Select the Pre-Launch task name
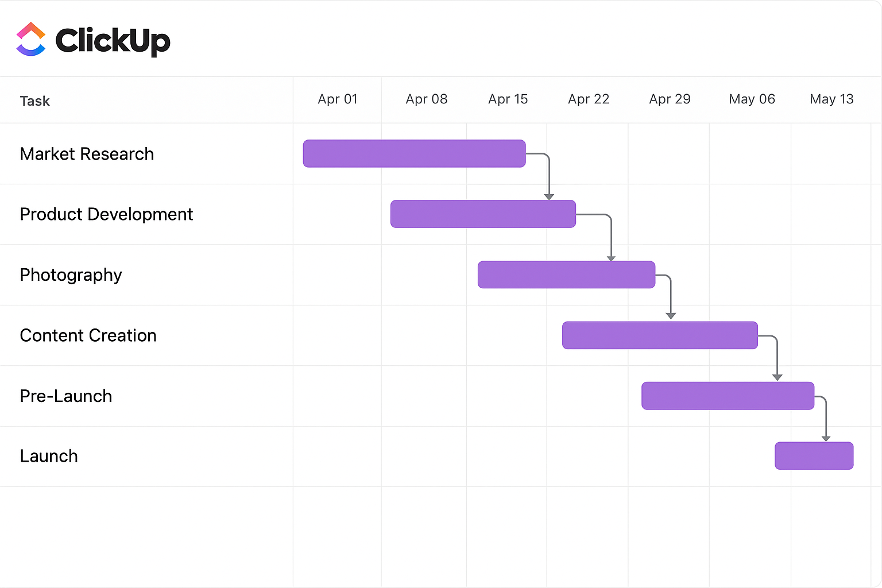The image size is (882, 588). tap(66, 396)
